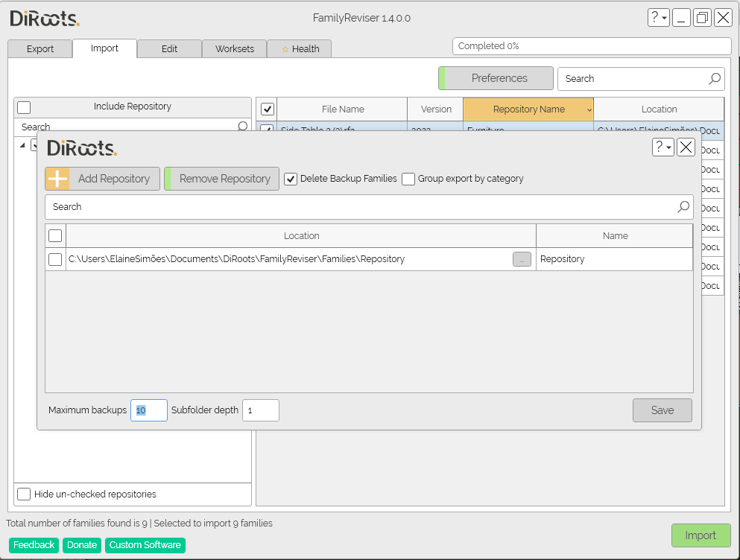Switch to the Export tab

pos(39,48)
